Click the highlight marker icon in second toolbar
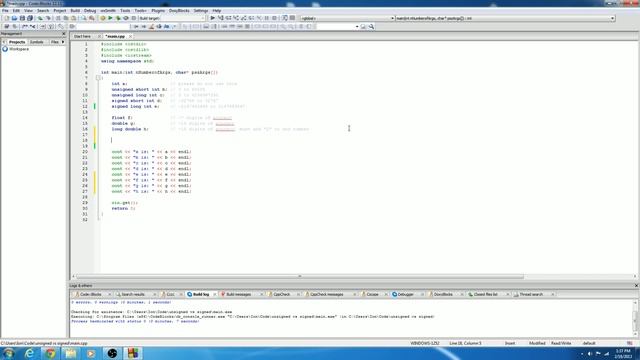640x360 pixels. 151,27
